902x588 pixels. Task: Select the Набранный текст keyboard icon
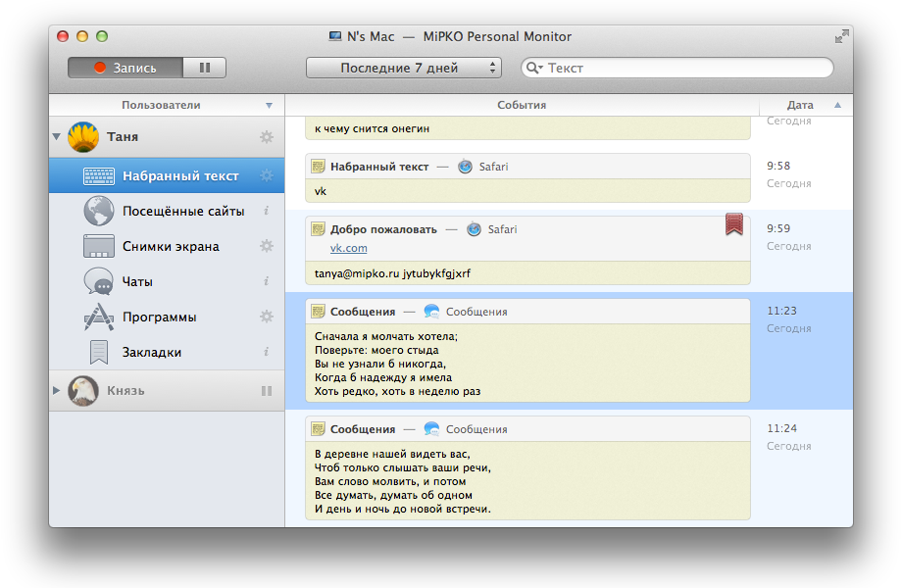(x=99, y=176)
